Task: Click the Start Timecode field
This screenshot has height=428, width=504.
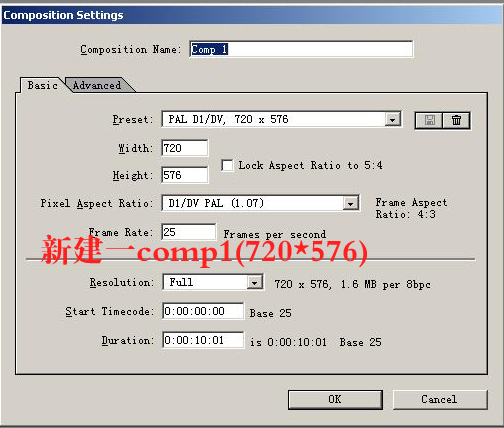Action: coord(203,311)
